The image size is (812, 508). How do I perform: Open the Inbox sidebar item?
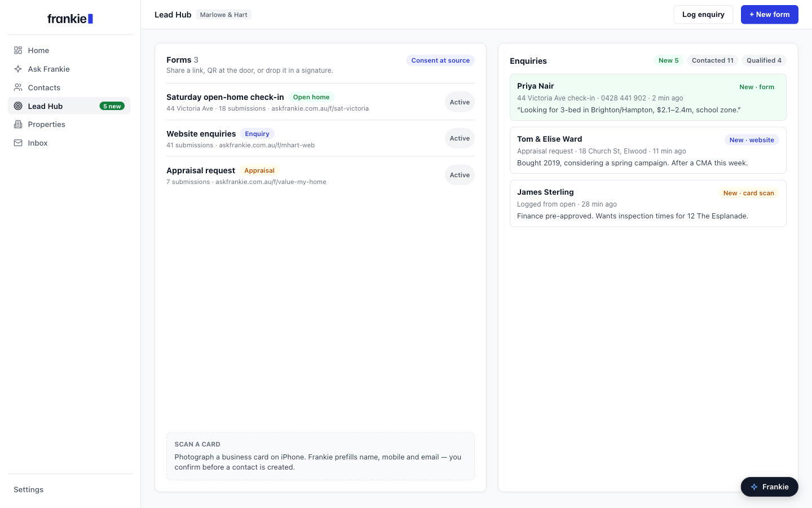pos(69,143)
